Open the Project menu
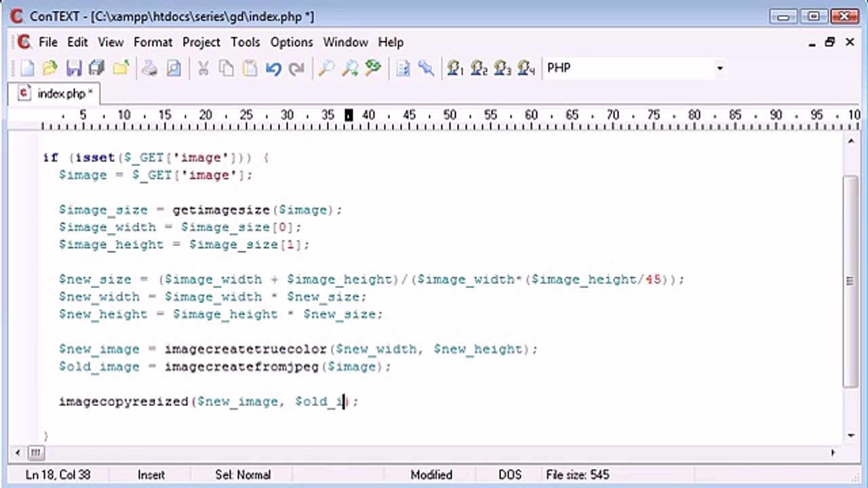The image size is (868, 488). click(201, 42)
